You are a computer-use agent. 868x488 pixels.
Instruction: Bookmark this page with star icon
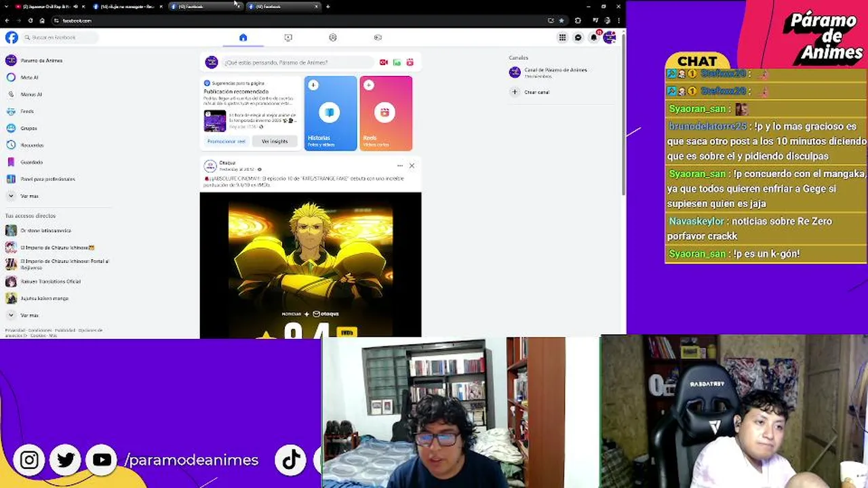(x=561, y=20)
